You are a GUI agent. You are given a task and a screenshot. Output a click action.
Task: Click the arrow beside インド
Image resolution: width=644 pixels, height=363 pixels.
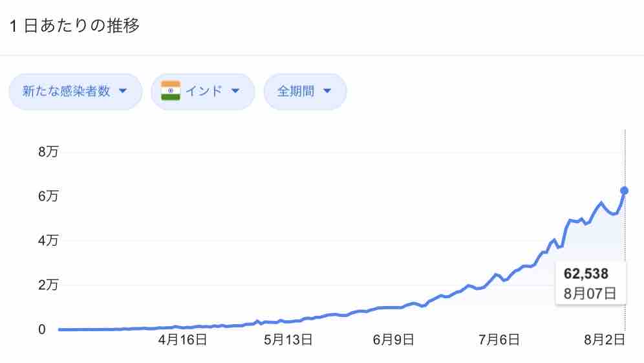click(x=235, y=91)
